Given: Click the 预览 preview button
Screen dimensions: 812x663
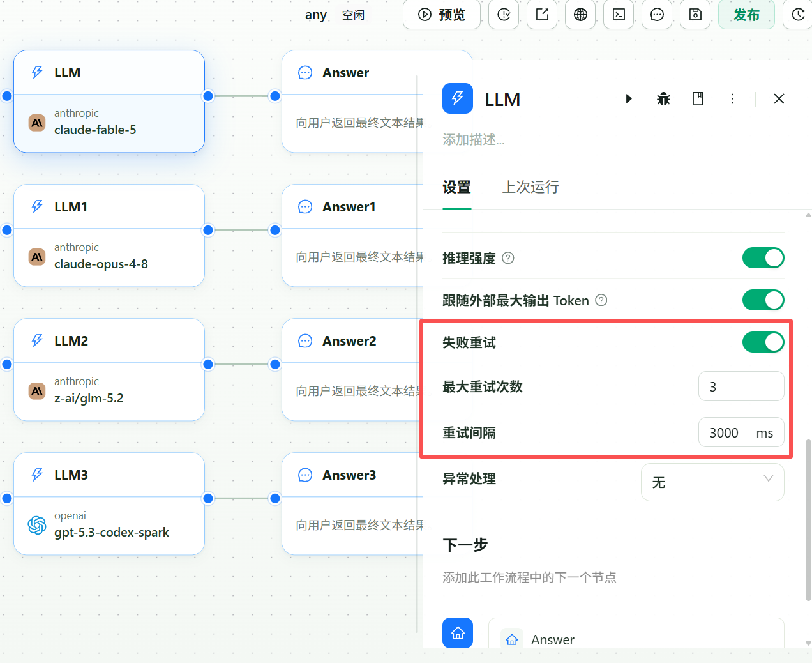Looking at the screenshot, I should 442,15.
